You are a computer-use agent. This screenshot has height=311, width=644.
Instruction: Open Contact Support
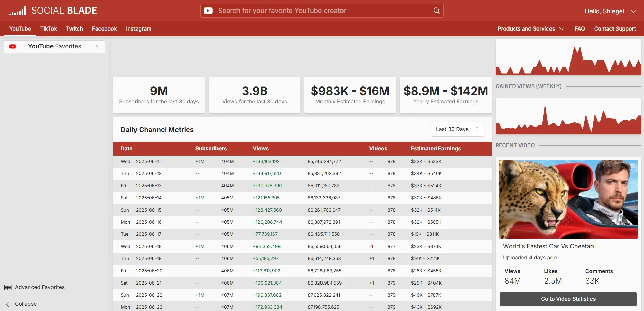615,29
